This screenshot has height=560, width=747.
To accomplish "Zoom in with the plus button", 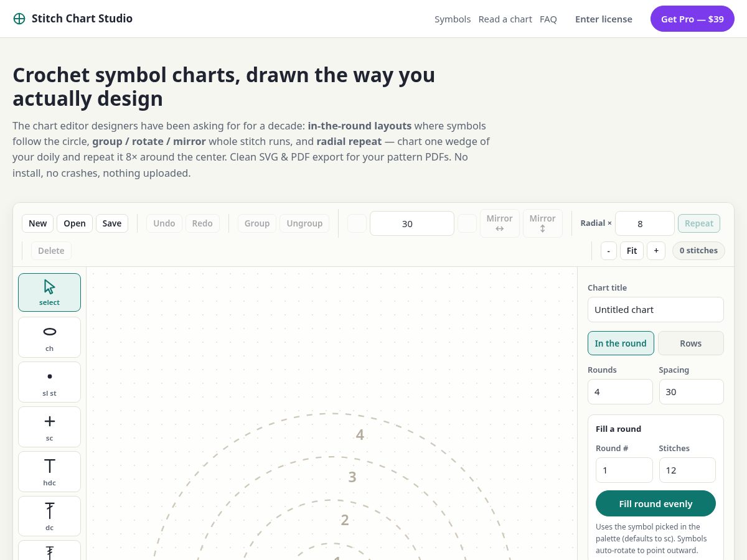I will (x=656, y=251).
